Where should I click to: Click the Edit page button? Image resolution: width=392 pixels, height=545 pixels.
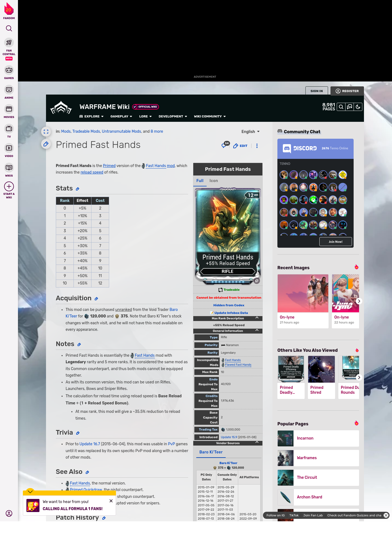click(x=240, y=146)
